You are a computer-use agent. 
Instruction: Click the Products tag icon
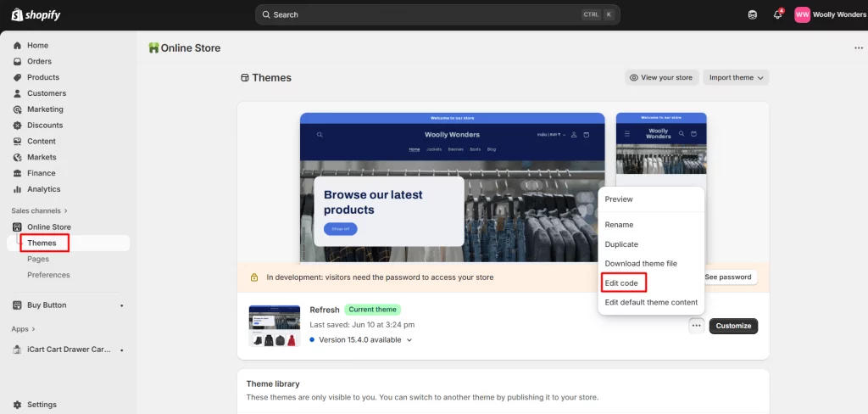[17, 77]
